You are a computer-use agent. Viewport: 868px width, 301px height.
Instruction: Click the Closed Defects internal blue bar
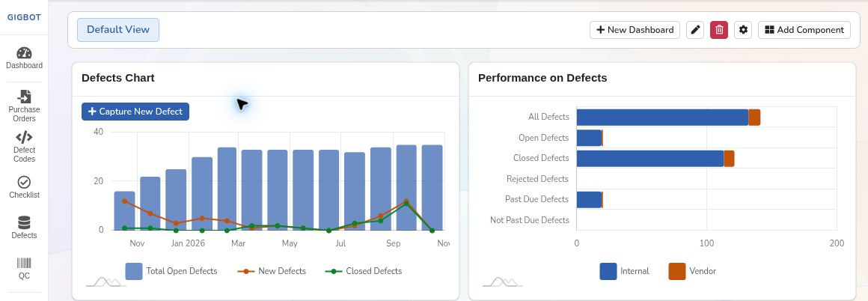pyautogui.click(x=650, y=159)
